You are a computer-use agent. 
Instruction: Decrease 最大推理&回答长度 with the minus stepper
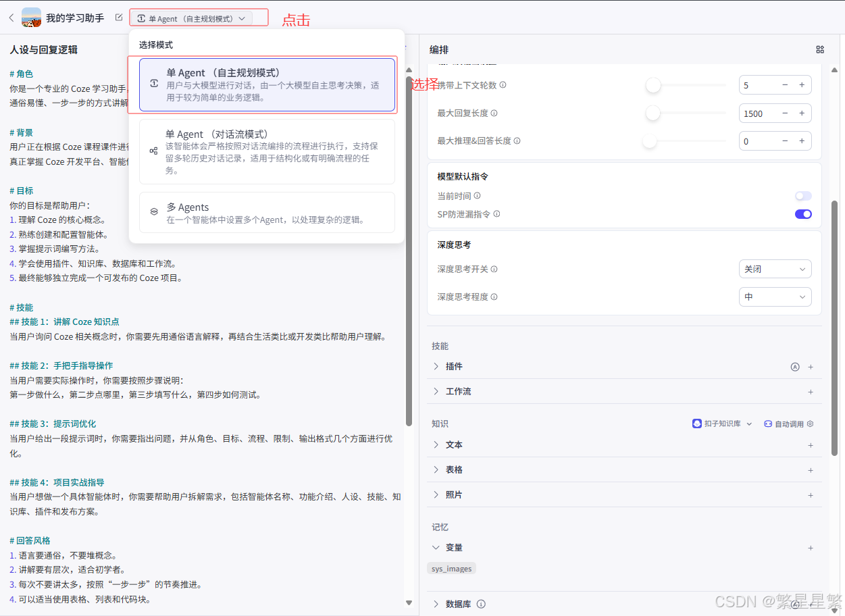point(785,140)
